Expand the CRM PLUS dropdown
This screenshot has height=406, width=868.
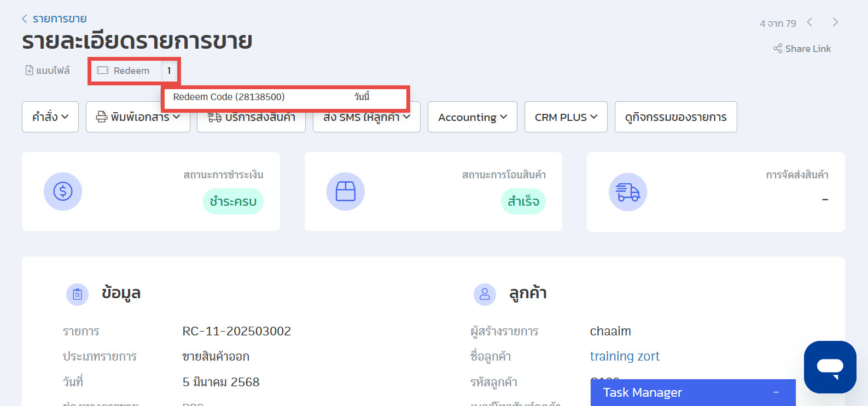click(566, 117)
